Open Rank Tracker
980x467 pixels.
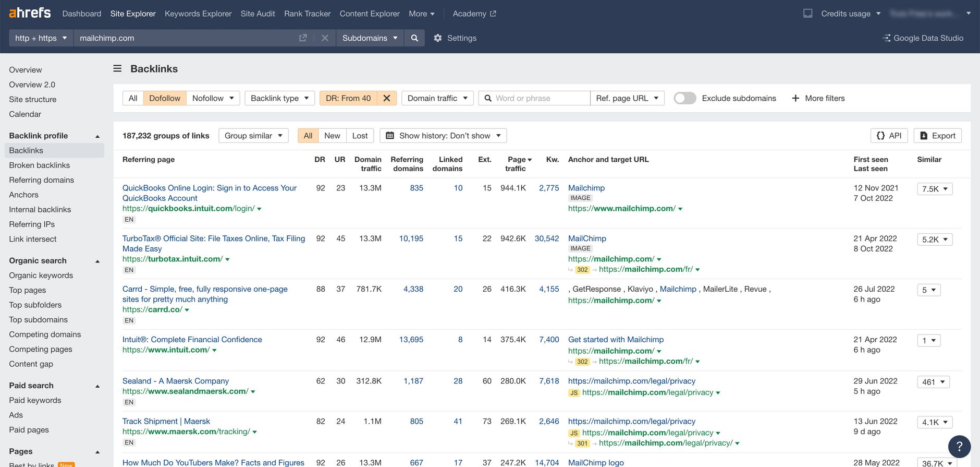[x=307, y=14]
